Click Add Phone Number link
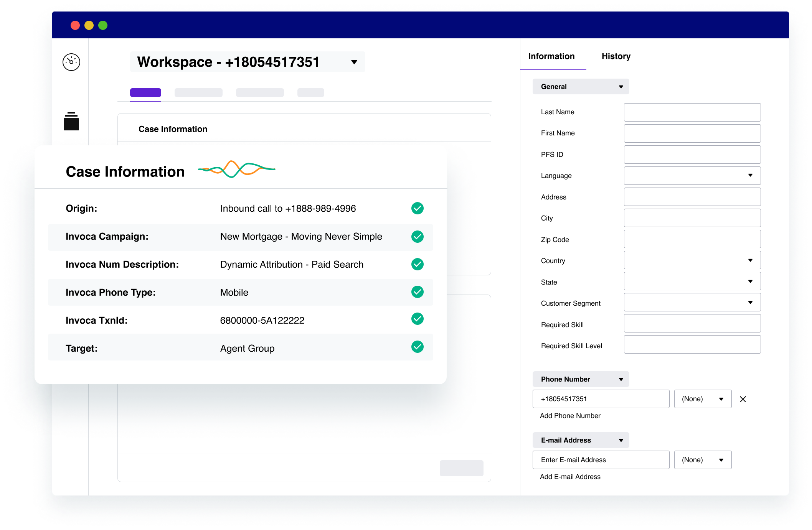This screenshot has width=812, height=530. (x=570, y=416)
